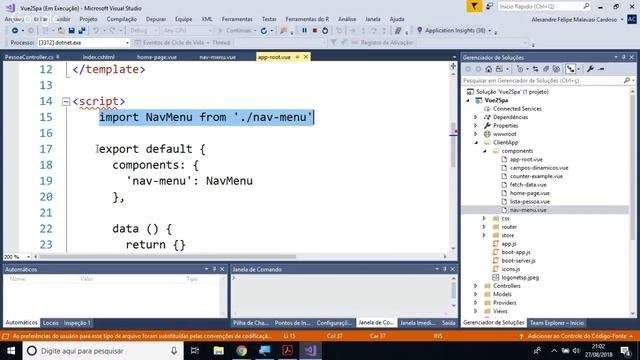Open the 200 % zoom level dropdown
Viewport: 640px width, 360px height.
tap(28, 257)
